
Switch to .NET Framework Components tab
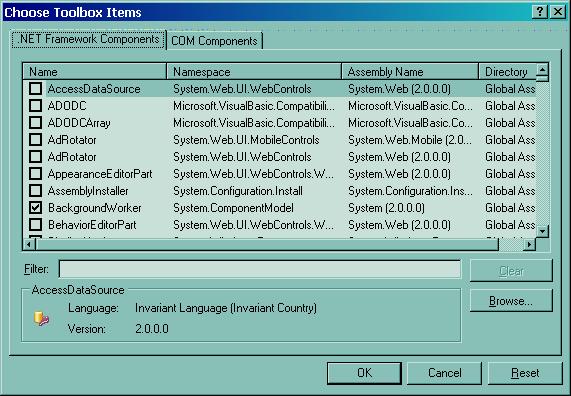(x=88, y=39)
